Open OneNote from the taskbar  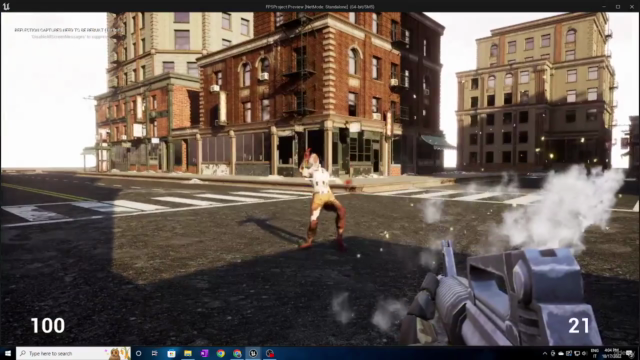click(204, 353)
